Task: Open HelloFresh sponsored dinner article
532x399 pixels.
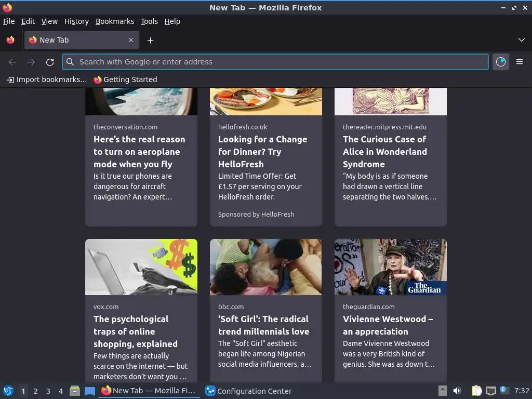Action: [262, 152]
